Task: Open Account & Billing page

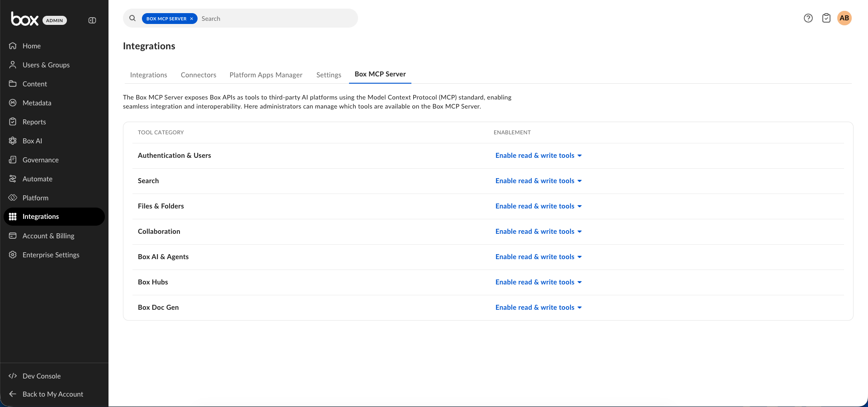Action: [x=54, y=236]
